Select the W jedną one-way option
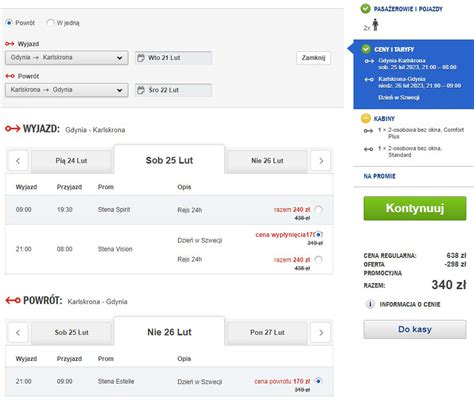The width and height of the screenshot is (474, 402). pyautogui.click(x=50, y=23)
